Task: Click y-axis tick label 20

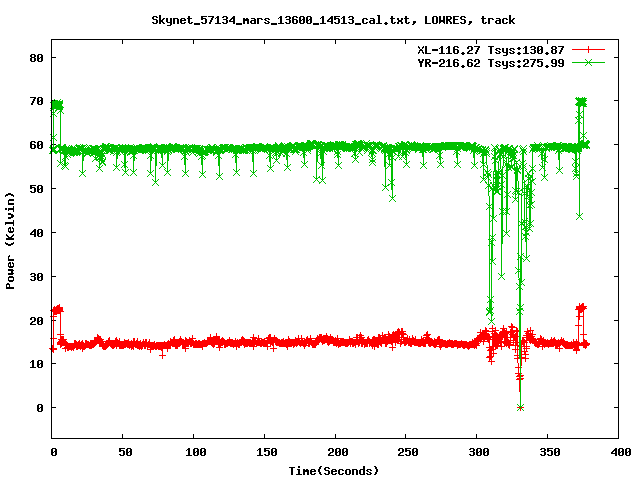Action: (36, 321)
